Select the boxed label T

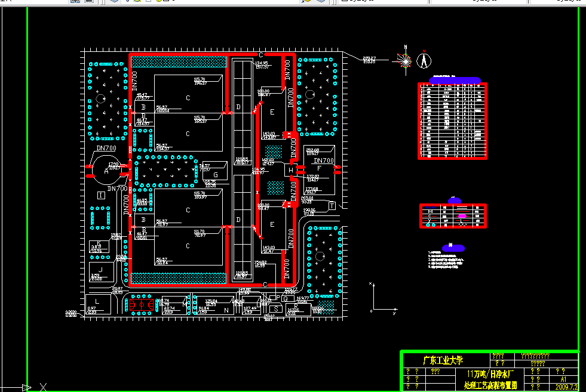pos(332,206)
